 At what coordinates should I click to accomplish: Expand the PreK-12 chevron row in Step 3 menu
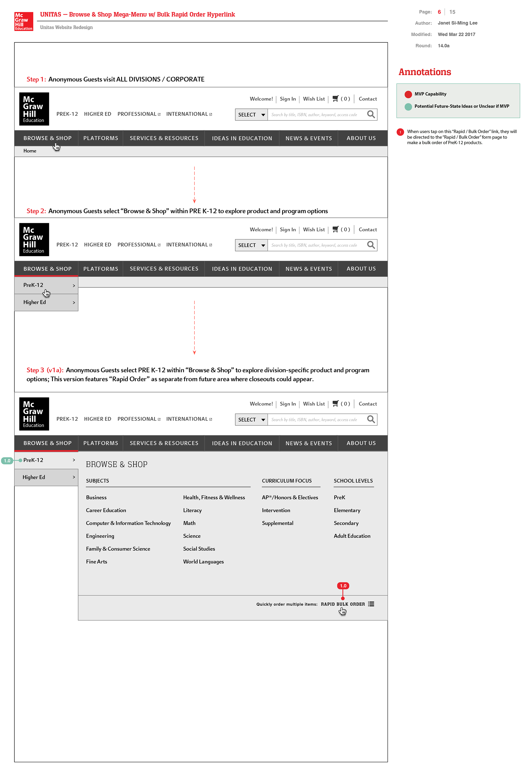point(47,460)
